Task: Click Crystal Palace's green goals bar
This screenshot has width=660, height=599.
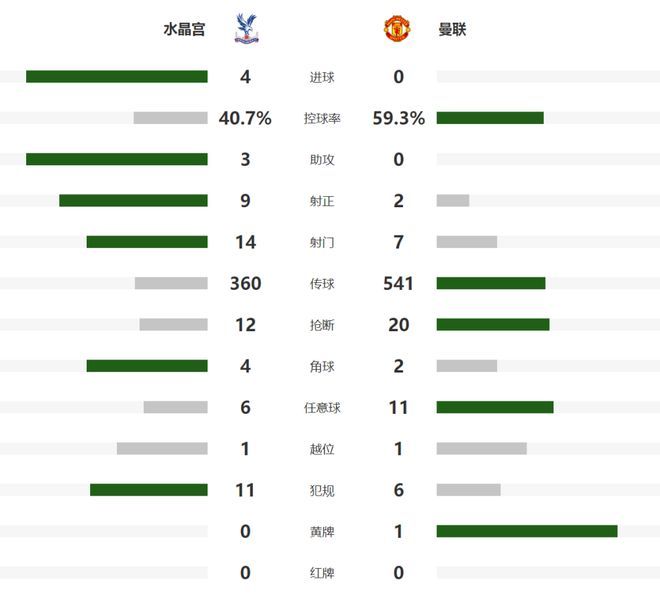Action: coord(117,76)
